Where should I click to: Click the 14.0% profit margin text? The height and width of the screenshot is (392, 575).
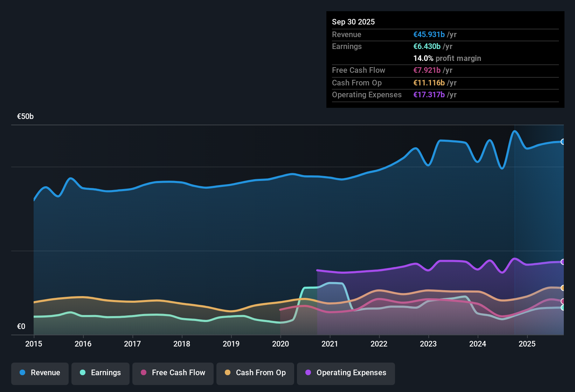(x=447, y=58)
